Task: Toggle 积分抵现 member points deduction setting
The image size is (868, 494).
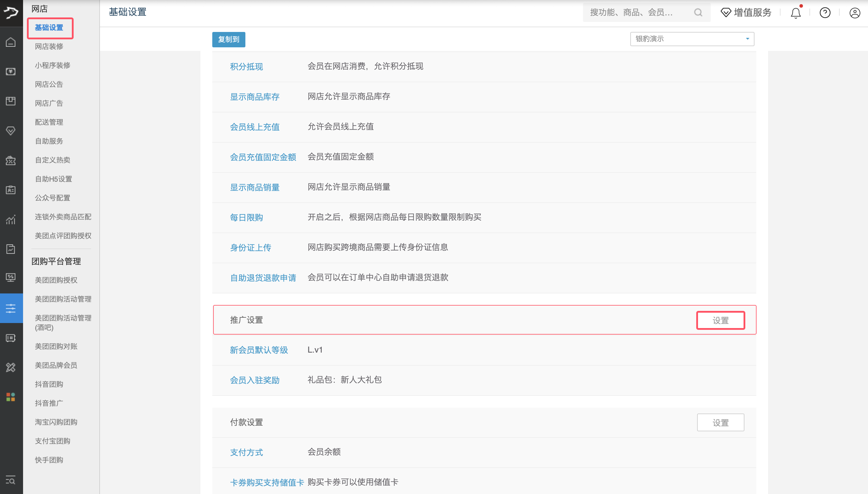Action: pyautogui.click(x=247, y=67)
